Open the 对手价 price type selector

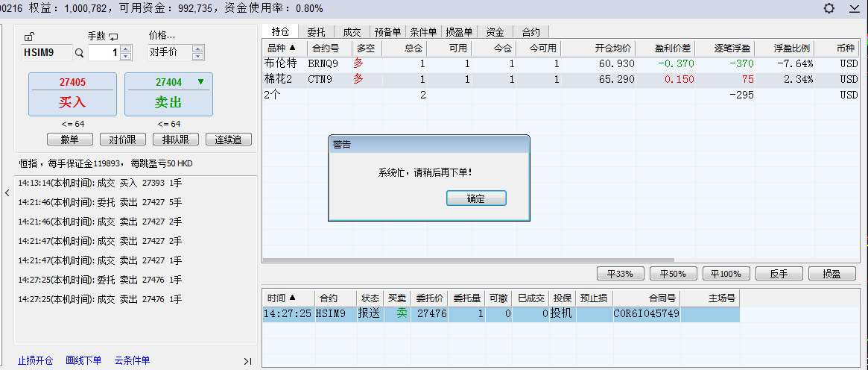(x=197, y=53)
